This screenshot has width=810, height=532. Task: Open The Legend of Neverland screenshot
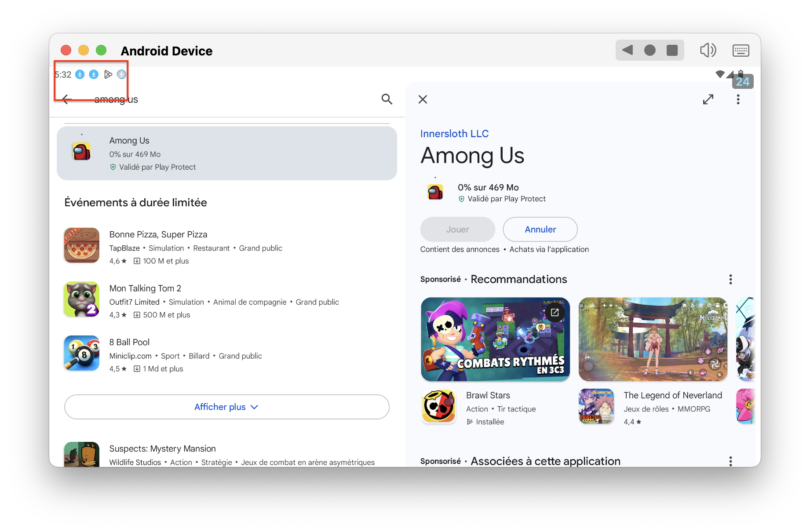point(653,339)
